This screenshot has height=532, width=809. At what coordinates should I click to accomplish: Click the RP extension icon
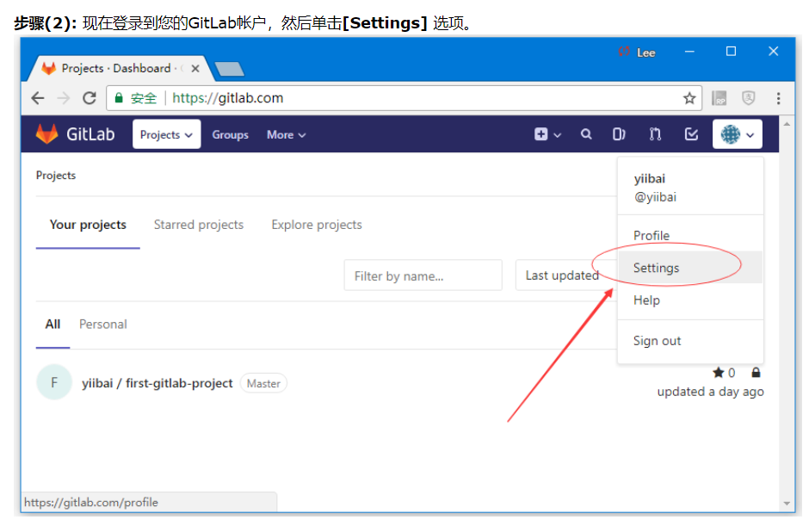click(x=719, y=98)
